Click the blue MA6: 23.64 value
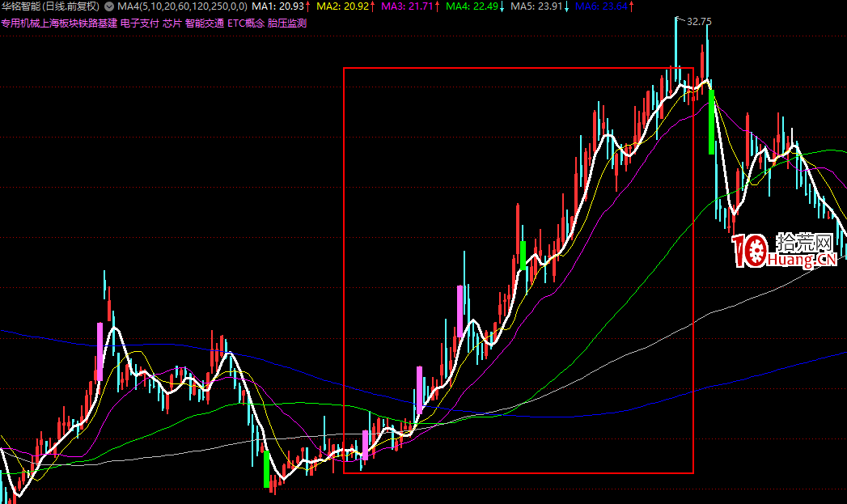 (601, 6)
